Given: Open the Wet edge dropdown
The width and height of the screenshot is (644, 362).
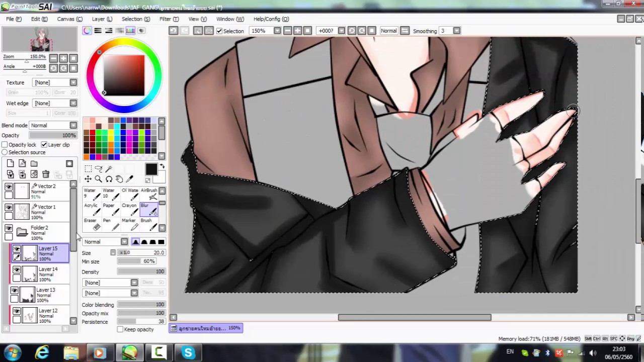Looking at the screenshot, I should [x=55, y=103].
